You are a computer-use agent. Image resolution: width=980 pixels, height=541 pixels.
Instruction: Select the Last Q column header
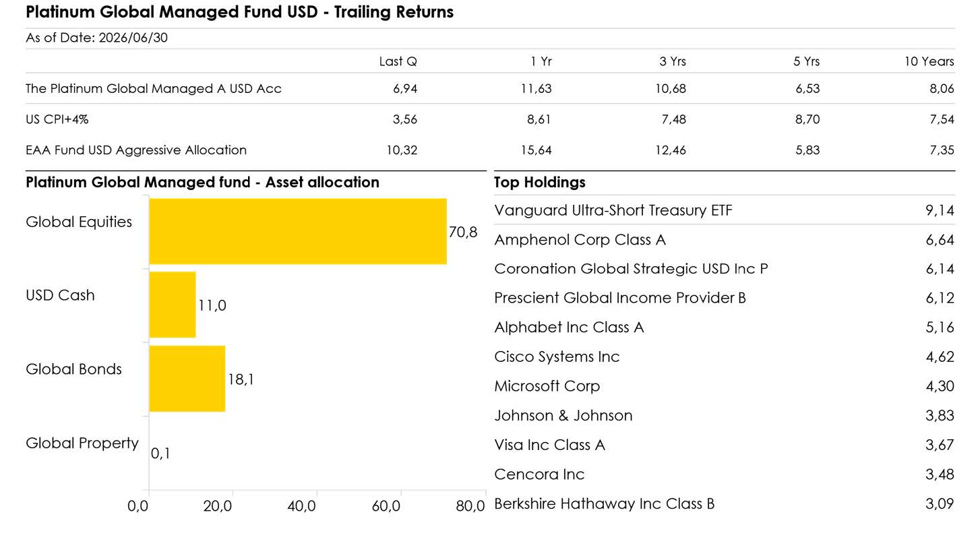coord(398,61)
